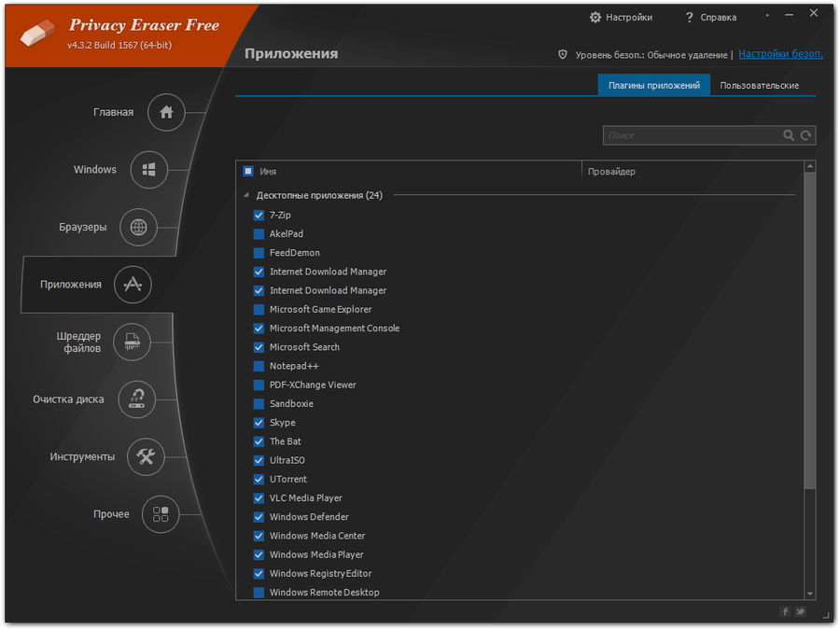
Task: Click the scrollbar down arrow
Action: 810,594
